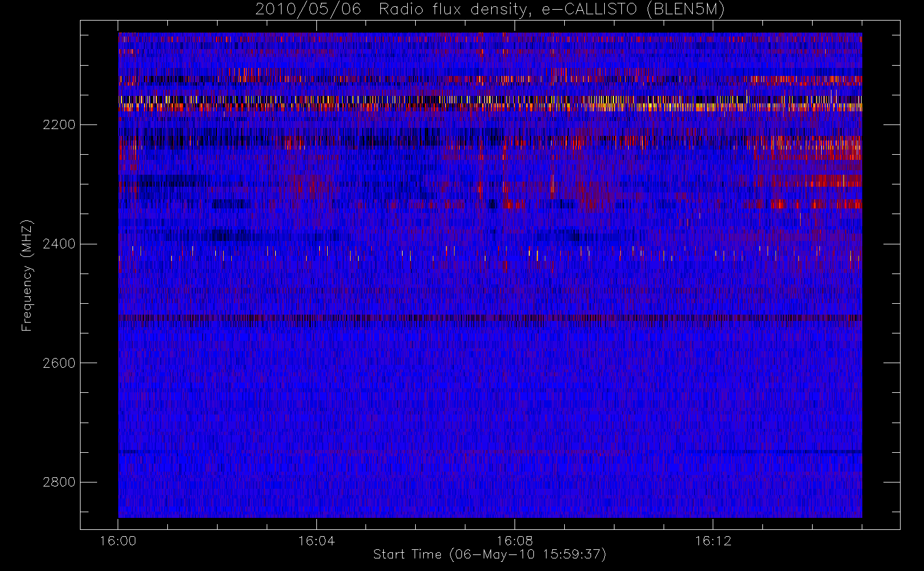Click the 2800 frequency tick label
This screenshot has height=571, width=924.
click(x=59, y=482)
